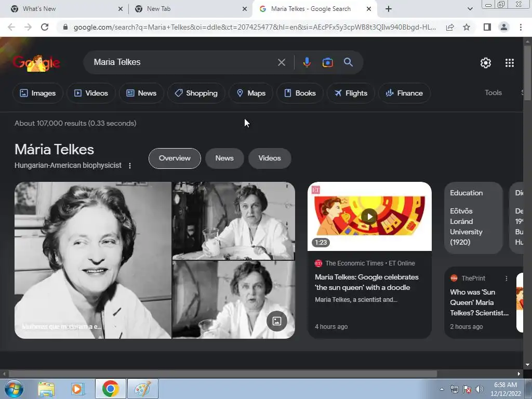The width and height of the screenshot is (532, 399).
Task: Go forward with browser forward arrow
Action: pos(28,27)
